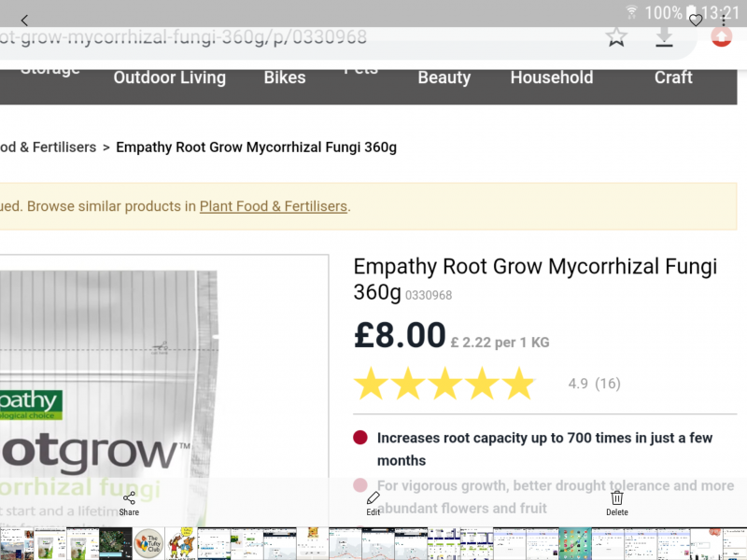This screenshot has width=747, height=560.
Task: Tap the back arrow
Action: coord(24,21)
